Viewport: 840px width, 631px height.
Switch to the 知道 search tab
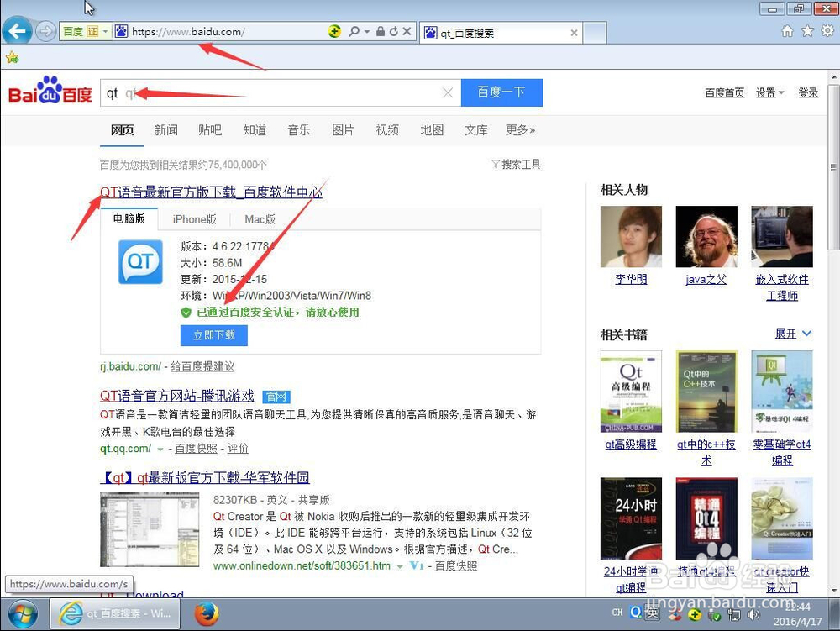[255, 129]
